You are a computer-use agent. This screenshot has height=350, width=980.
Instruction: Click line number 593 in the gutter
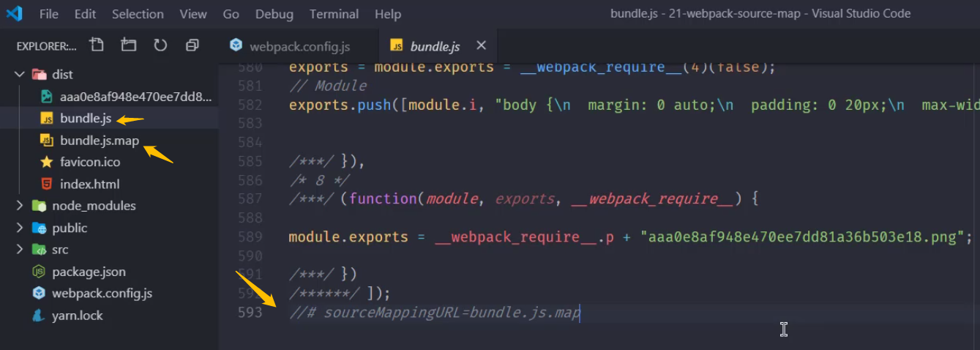coord(250,313)
